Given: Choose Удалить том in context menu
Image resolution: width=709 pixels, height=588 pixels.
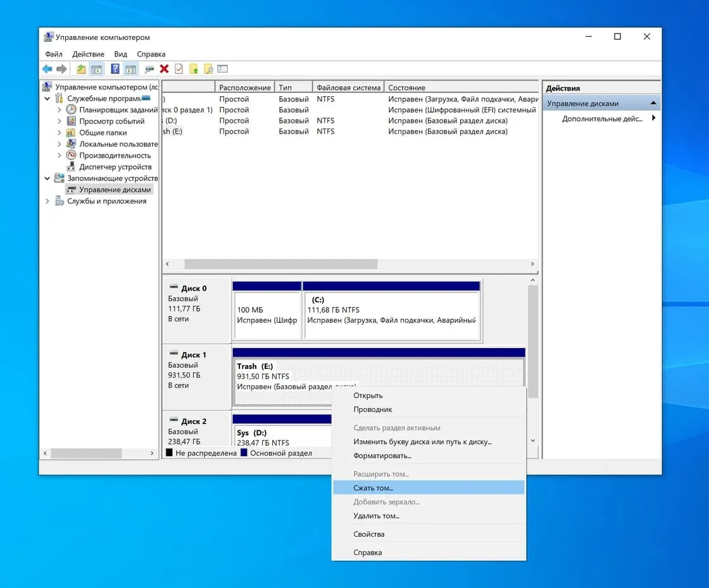Looking at the screenshot, I should (429, 516).
